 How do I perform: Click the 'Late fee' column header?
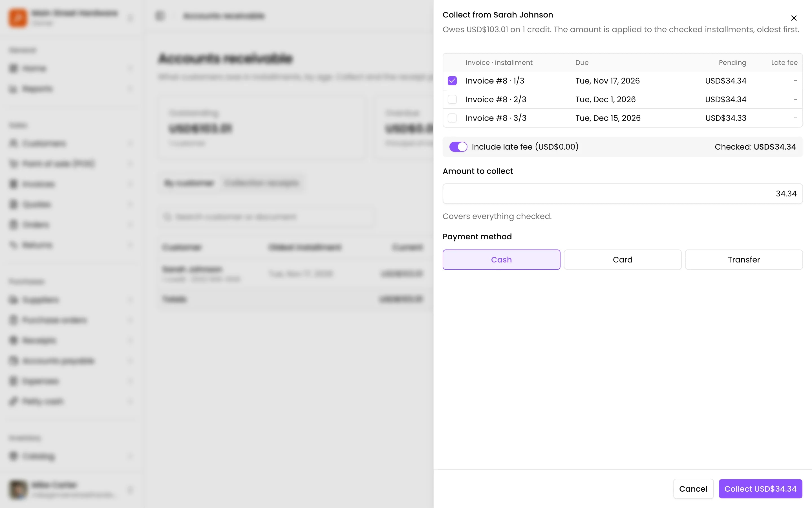pyautogui.click(x=784, y=62)
